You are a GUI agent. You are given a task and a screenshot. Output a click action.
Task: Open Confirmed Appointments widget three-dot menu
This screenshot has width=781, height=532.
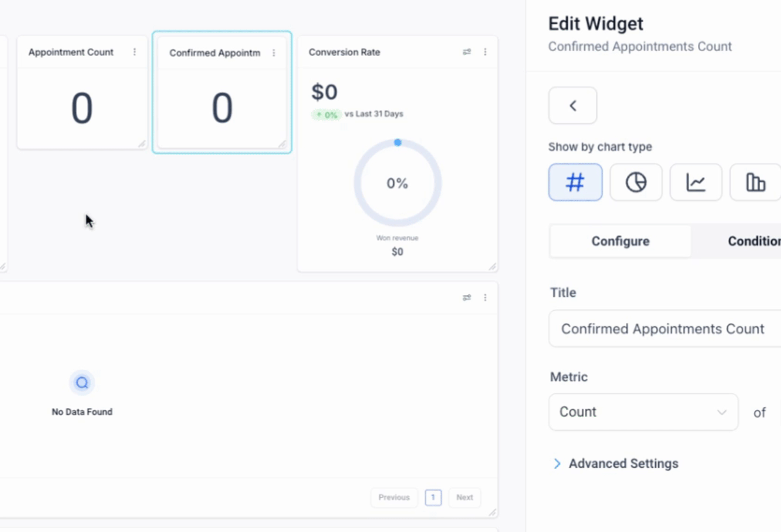point(274,53)
